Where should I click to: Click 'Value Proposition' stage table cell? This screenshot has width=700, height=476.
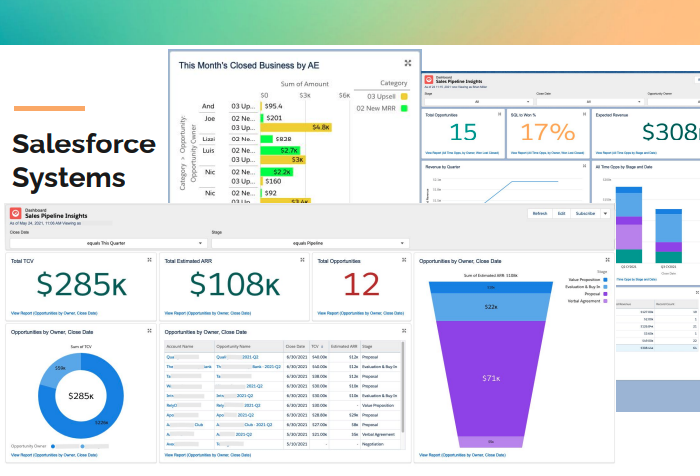(378, 405)
